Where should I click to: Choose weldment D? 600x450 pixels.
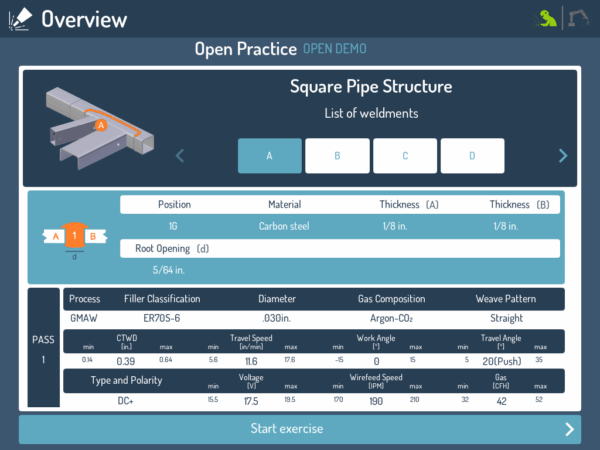(472, 156)
